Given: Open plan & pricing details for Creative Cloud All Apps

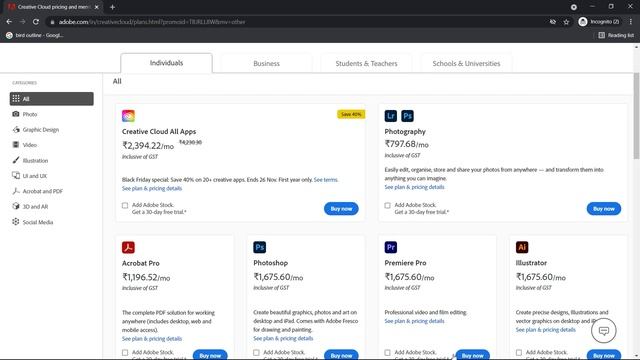Looking at the screenshot, I should click(152, 188).
